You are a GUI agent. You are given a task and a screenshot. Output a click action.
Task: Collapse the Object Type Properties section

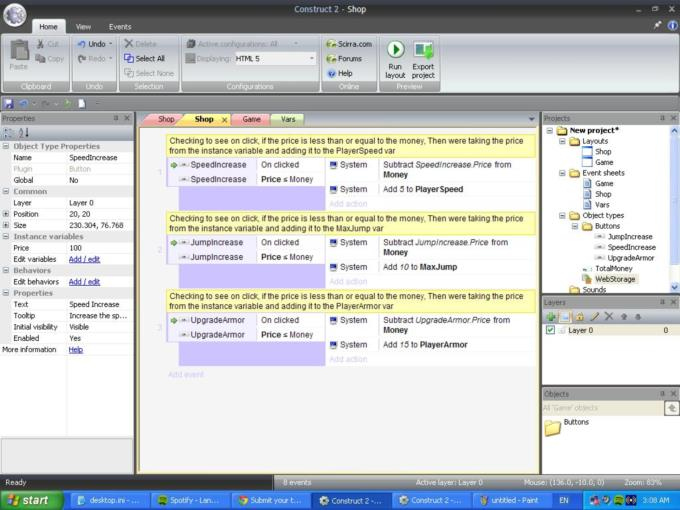(6, 146)
